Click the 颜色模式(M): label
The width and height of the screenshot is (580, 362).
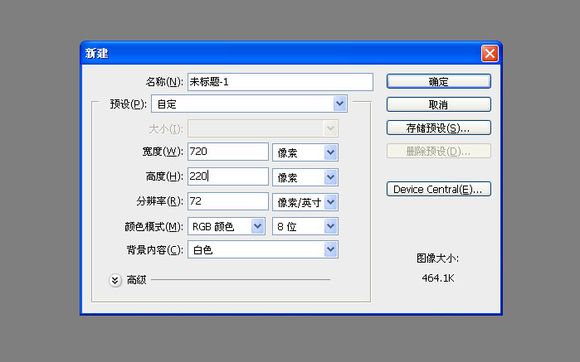click(x=154, y=226)
